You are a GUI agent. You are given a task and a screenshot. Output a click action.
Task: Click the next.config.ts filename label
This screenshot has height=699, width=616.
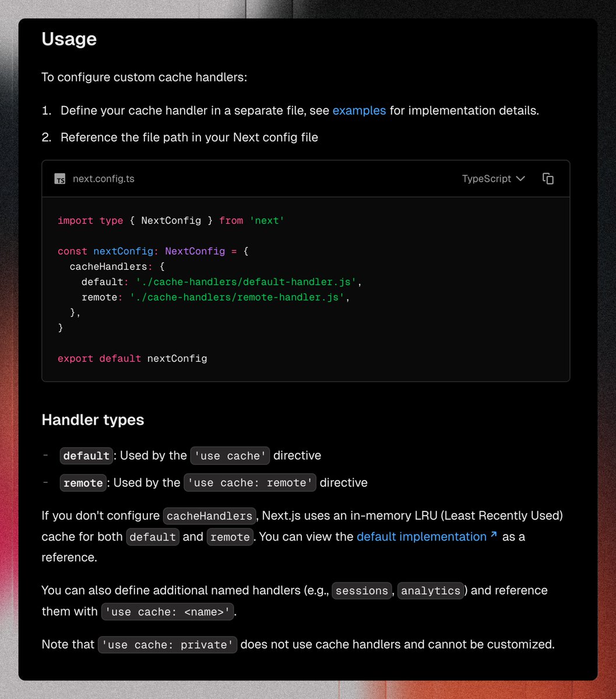pyautogui.click(x=104, y=179)
